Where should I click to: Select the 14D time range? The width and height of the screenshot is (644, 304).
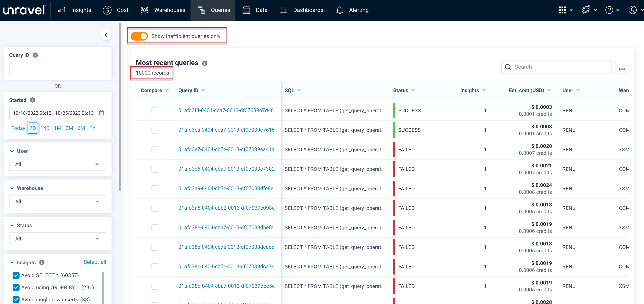pos(45,128)
